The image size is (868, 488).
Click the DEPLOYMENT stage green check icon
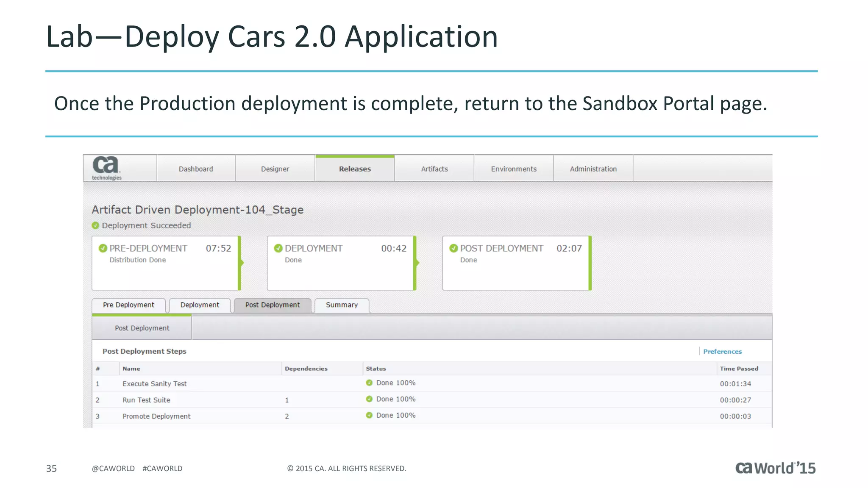pyautogui.click(x=278, y=248)
